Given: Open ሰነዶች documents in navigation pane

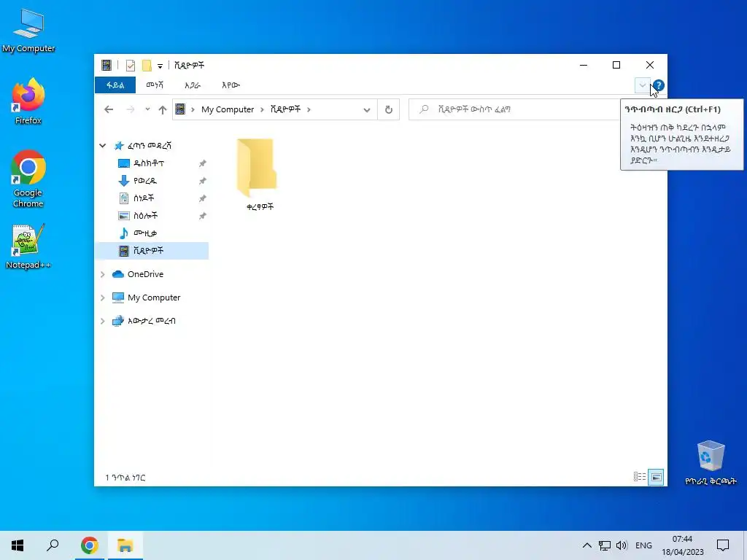Looking at the screenshot, I should coord(144,198).
